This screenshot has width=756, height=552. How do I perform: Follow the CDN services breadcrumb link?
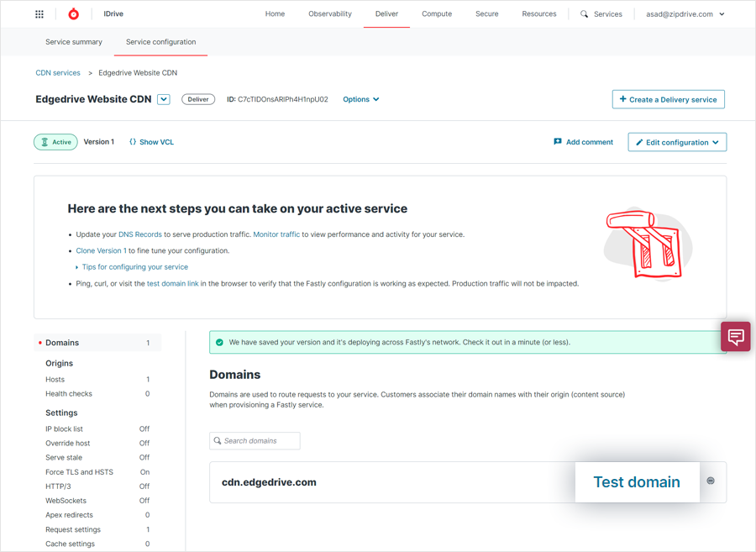tap(58, 73)
